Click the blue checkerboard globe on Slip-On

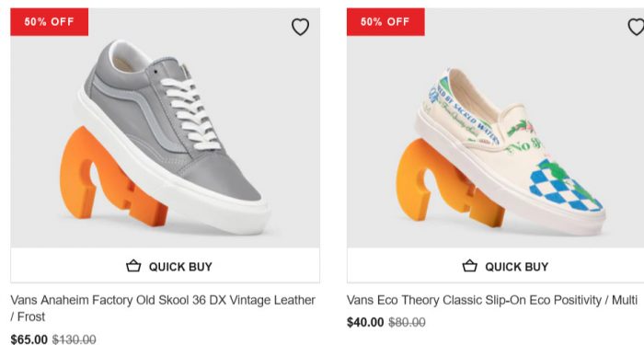pos(566,186)
